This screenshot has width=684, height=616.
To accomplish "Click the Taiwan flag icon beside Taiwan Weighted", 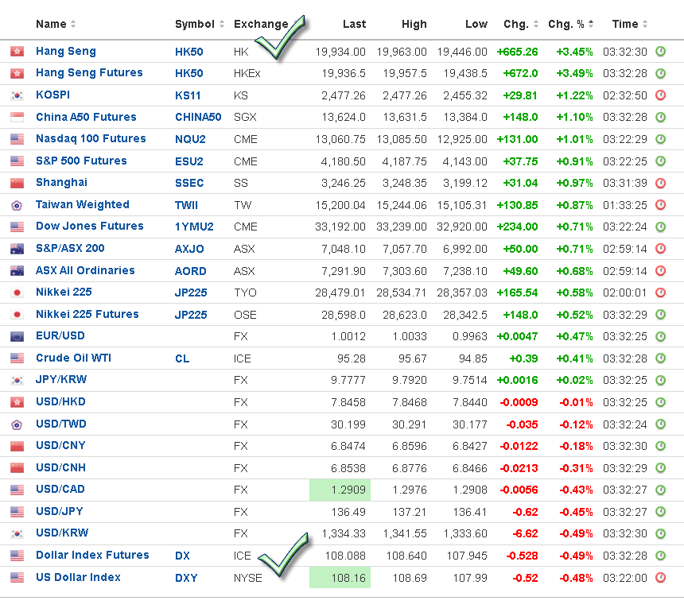I will click(x=17, y=205).
